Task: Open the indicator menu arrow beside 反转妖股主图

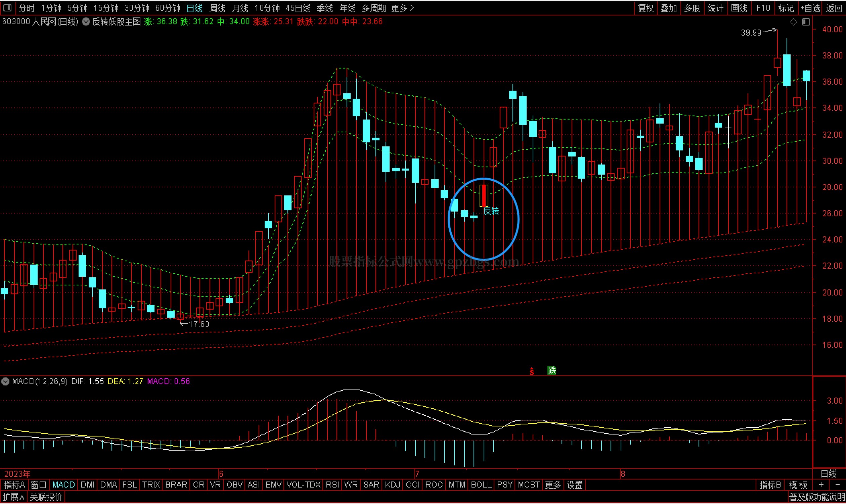Action: coord(86,22)
